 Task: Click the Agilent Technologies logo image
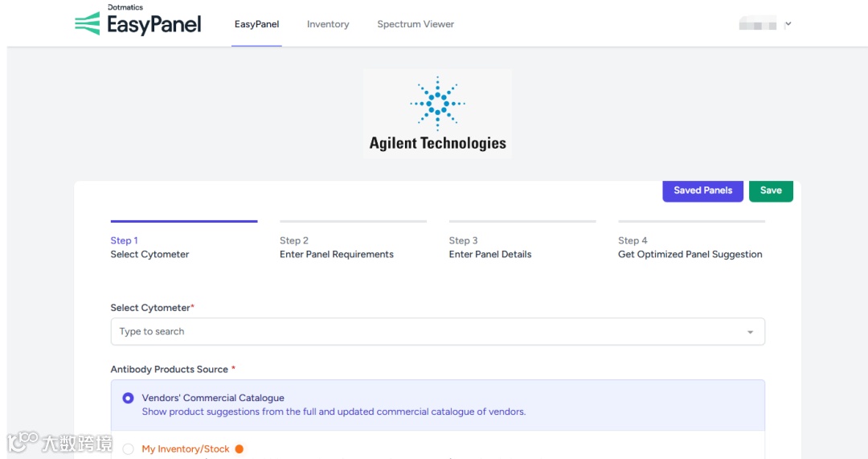(x=437, y=113)
